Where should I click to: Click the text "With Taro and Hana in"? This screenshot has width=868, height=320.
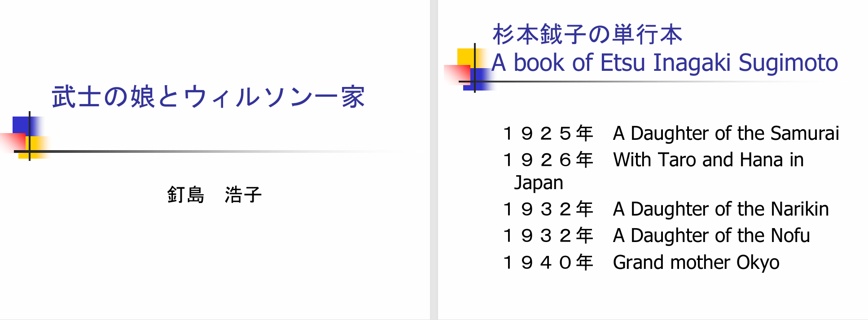[x=708, y=160]
